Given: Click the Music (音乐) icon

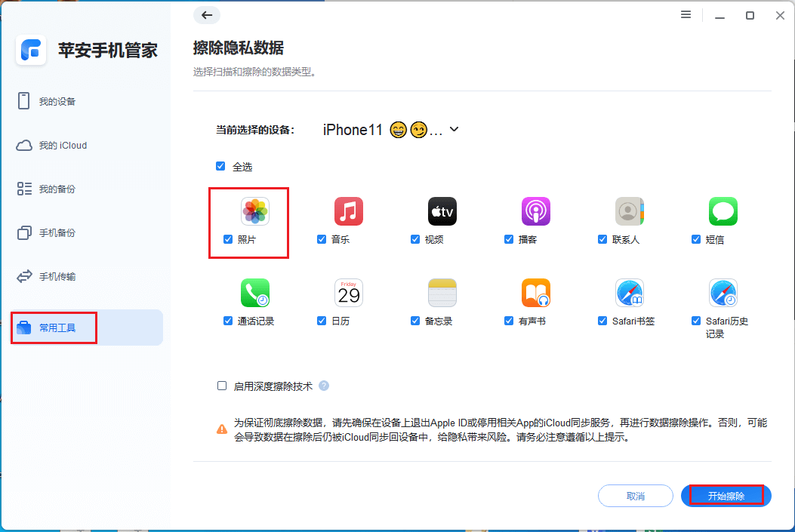Looking at the screenshot, I should pos(348,211).
